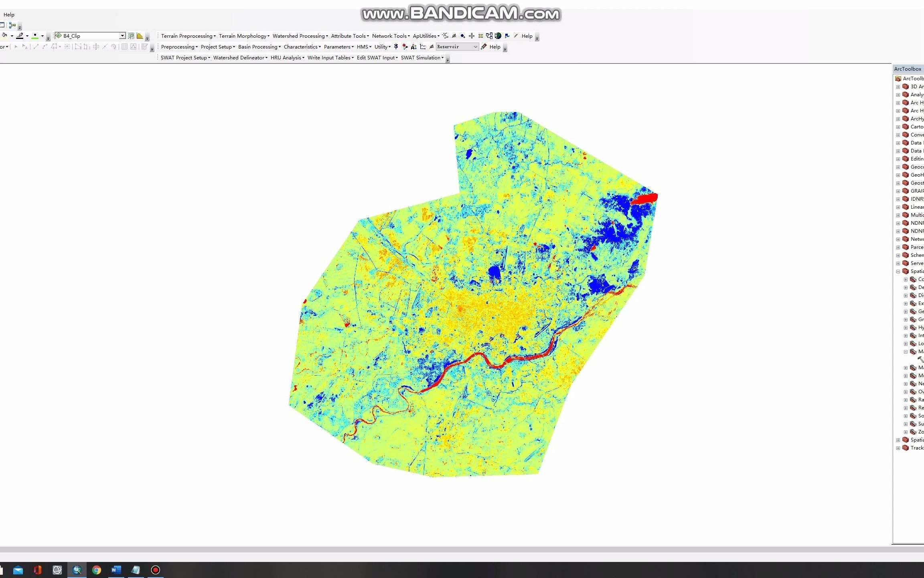The width and height of the screenshot is (924, 578).
Task: Open the B4_Clip layer combo box
Action: click(x=123, y=35)
